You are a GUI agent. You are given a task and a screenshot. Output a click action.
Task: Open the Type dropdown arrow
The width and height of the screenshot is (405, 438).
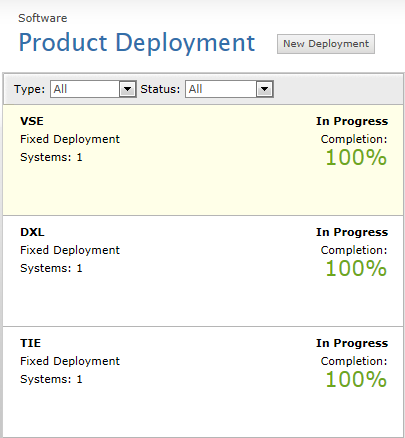[x=127, y=89]
